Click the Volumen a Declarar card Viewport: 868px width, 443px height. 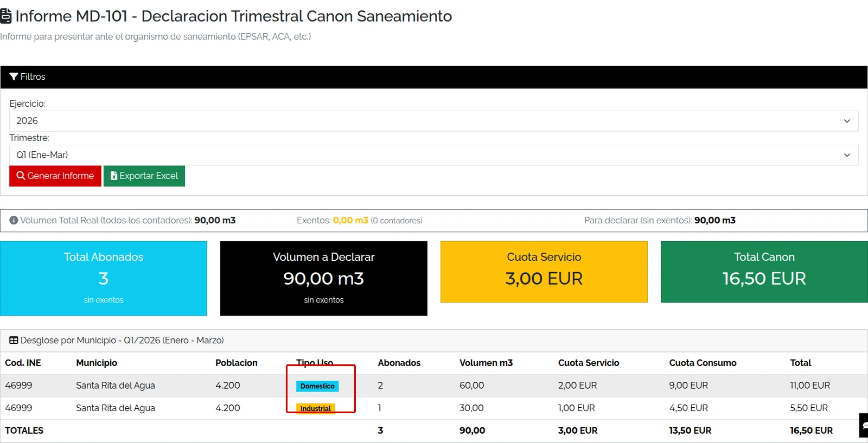324,278
